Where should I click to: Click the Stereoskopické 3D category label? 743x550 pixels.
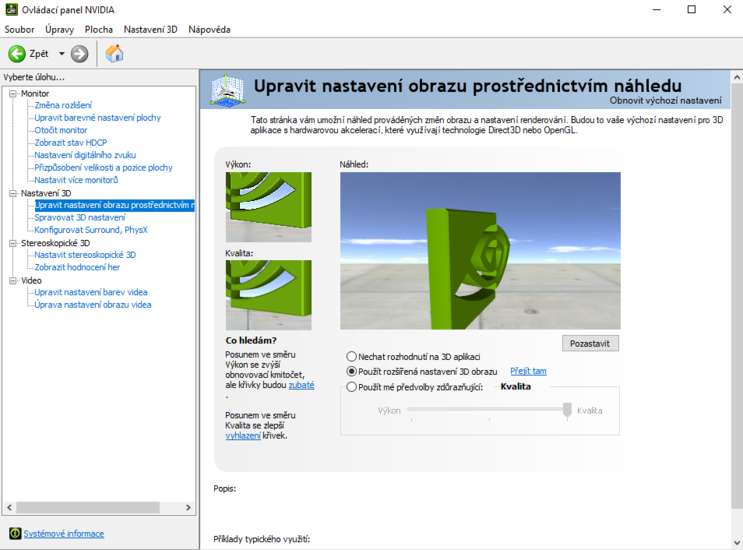pos(55,243)
